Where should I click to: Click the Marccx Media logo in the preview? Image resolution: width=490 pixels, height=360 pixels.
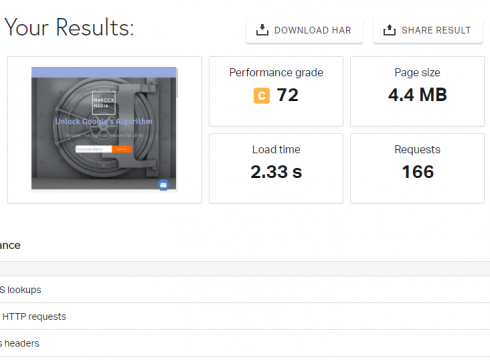104,102
